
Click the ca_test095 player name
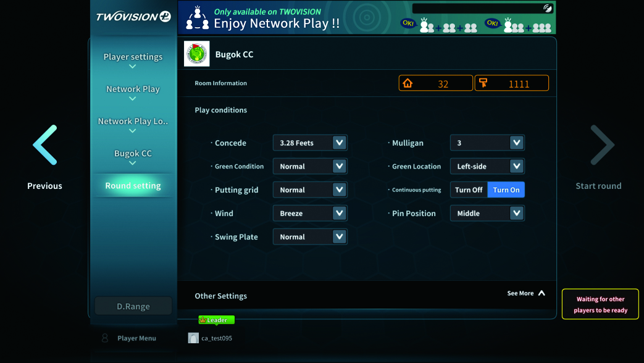(217, 338)
